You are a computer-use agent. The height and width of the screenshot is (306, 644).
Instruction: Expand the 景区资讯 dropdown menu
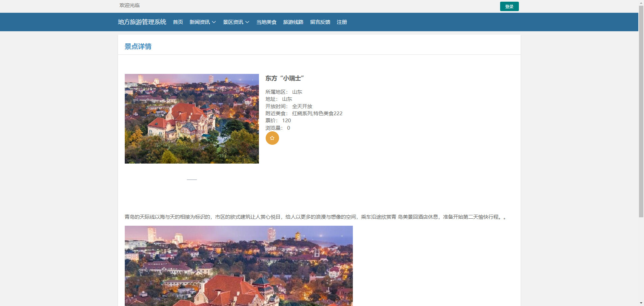236,22
